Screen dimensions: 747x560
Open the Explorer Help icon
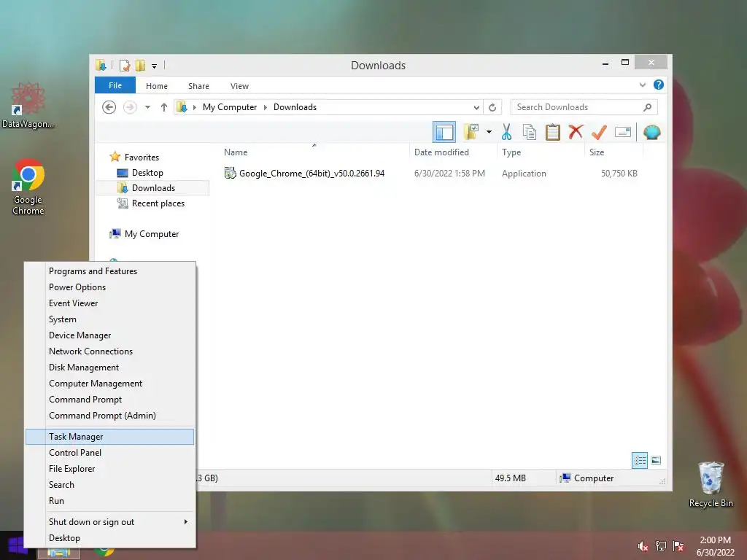[x=659, y=85]
